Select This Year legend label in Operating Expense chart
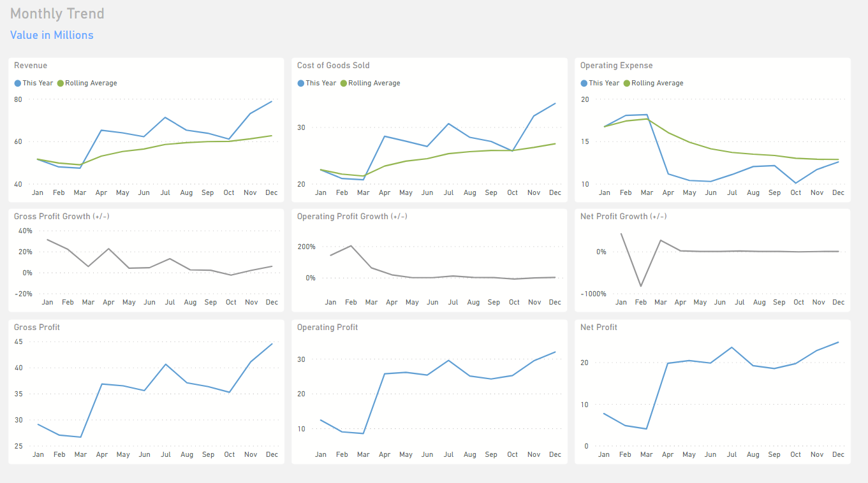Image resolution: width=868 pixels, height=483 pixels. pos(604,83)
